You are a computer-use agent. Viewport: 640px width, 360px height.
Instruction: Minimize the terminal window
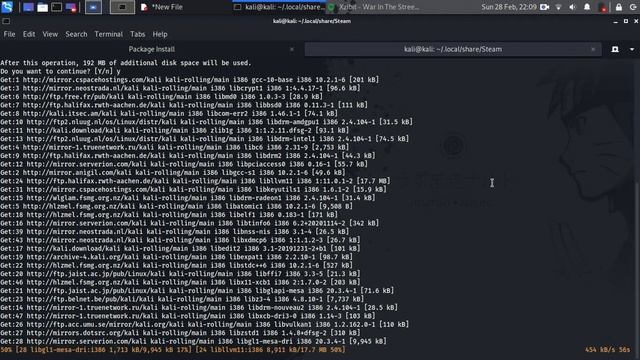click(x=616, y=21)
